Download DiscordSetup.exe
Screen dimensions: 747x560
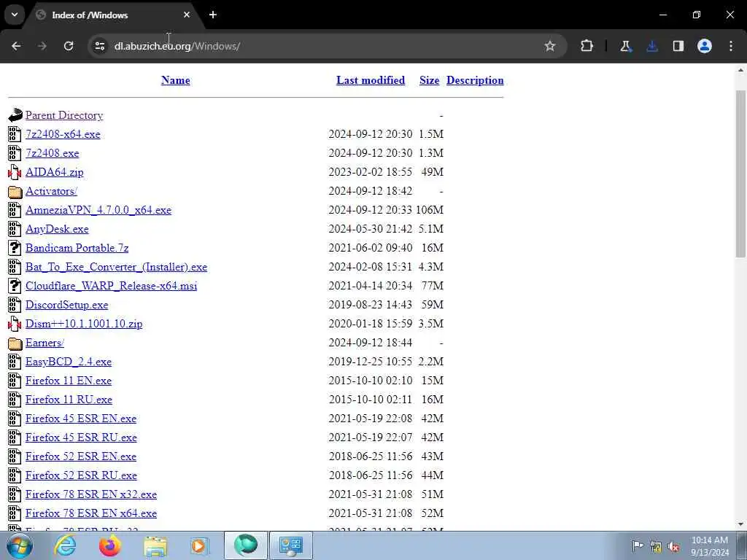click(66, 305)
